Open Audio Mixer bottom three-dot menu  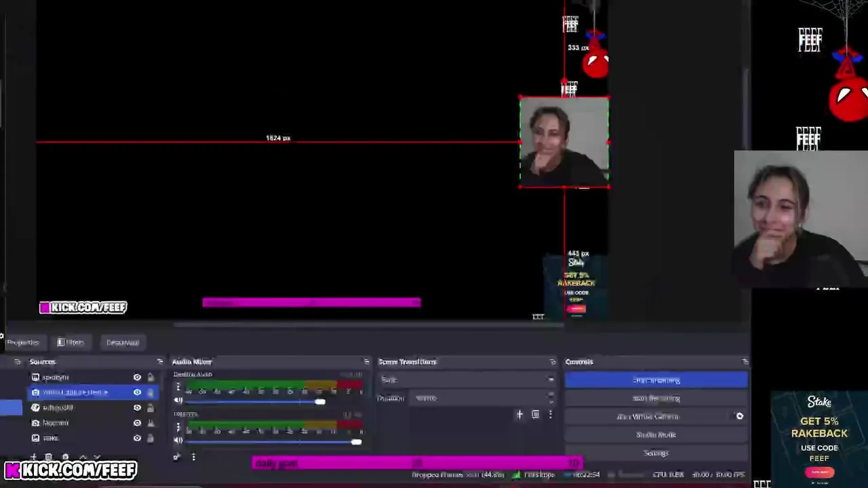coord(193,457)
